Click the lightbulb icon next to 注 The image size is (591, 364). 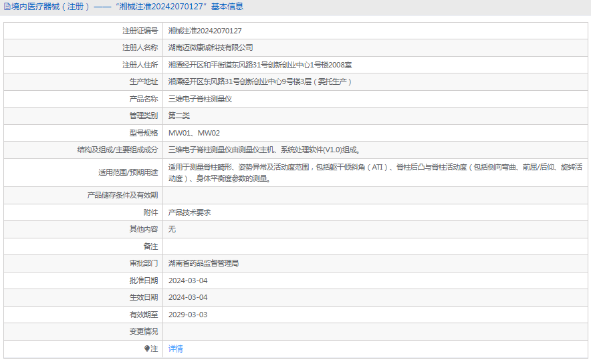(x=147, y=349)
